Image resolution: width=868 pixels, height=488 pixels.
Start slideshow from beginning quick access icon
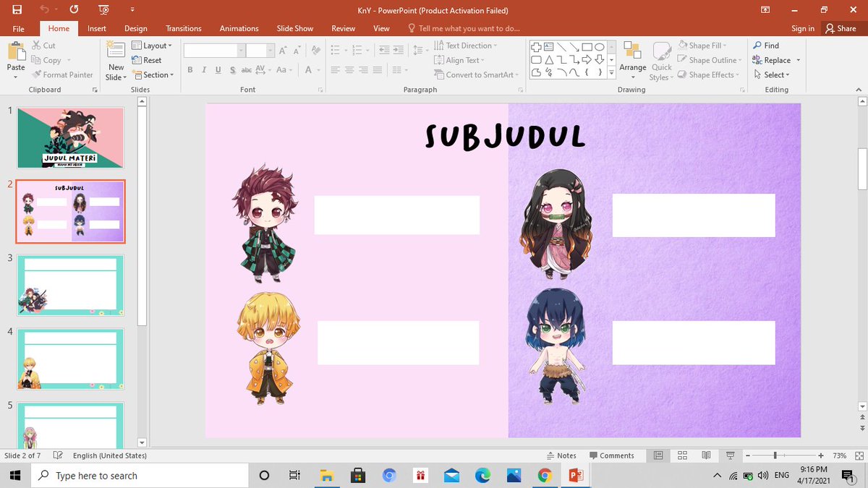point(103,10)
